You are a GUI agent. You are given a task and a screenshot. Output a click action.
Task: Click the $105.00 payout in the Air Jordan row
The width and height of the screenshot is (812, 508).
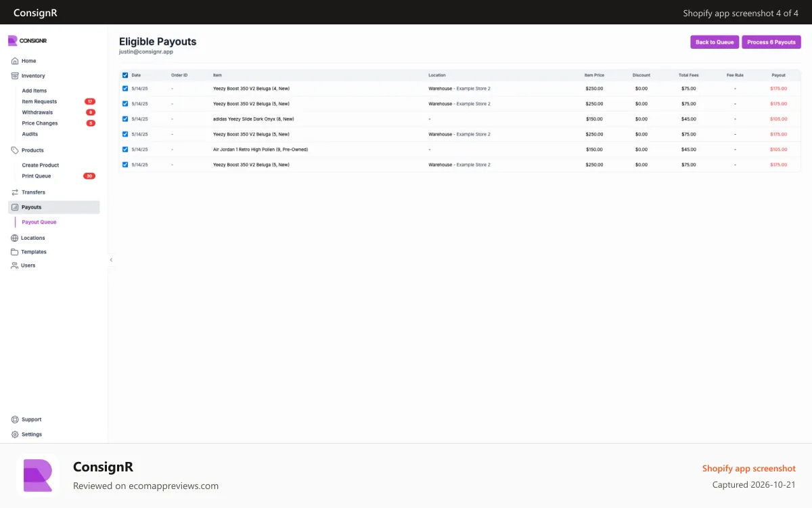click(x=779, y=149)
